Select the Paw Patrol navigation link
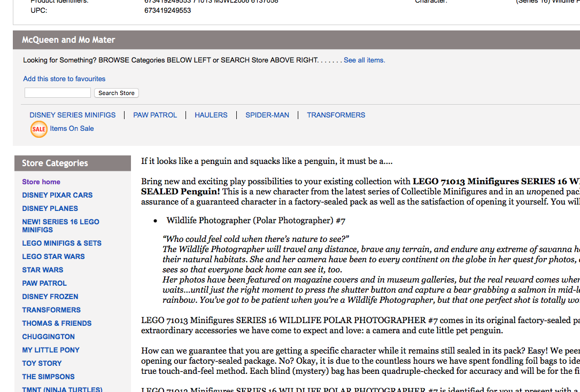Viewport: 580px width, 392px height. tap(155, 115)
